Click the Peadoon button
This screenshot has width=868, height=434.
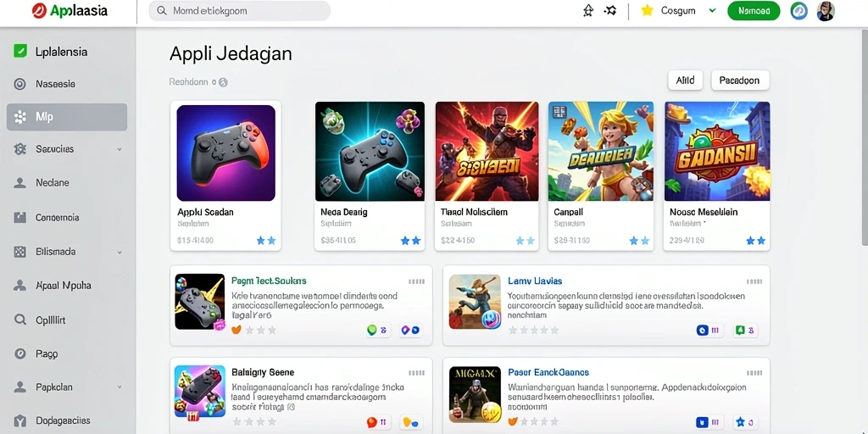(739, 81)
